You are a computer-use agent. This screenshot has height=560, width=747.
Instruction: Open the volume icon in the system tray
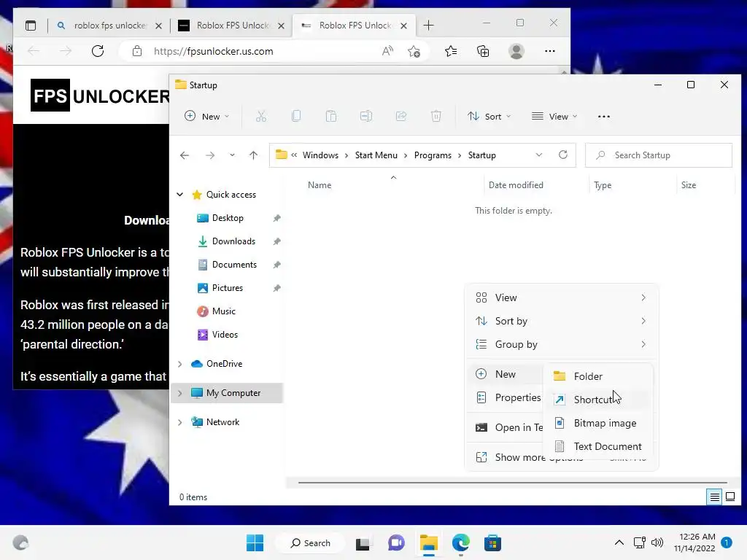tap(657, 542)
